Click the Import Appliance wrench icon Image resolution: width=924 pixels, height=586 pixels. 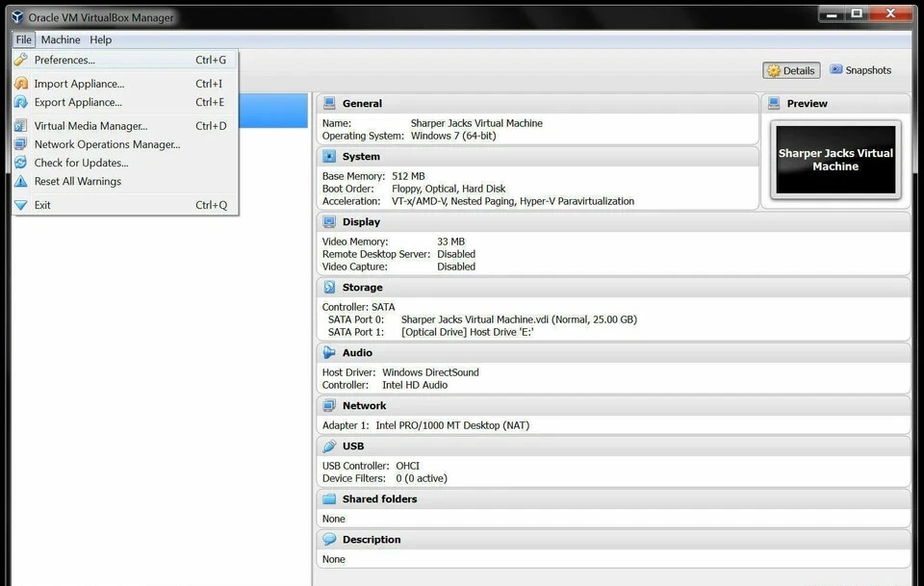point(20,84)
